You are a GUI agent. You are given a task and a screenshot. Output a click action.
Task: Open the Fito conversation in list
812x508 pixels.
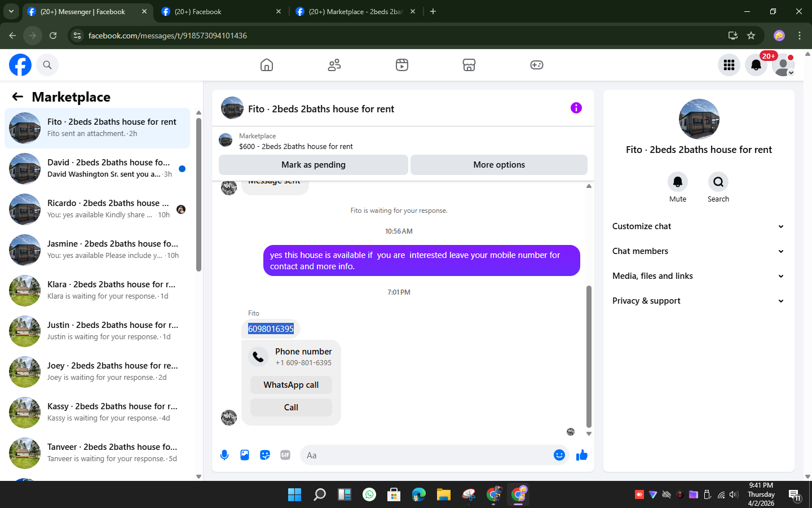pos(98,128)
